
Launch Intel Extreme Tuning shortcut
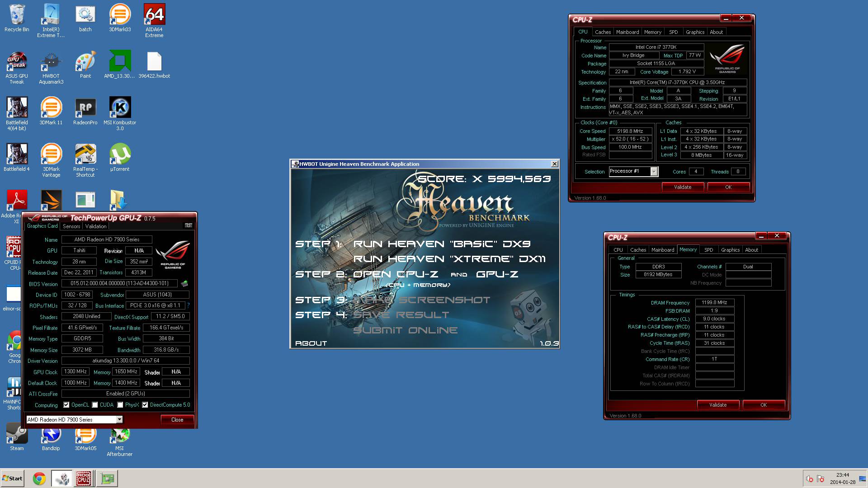point(51,21)
